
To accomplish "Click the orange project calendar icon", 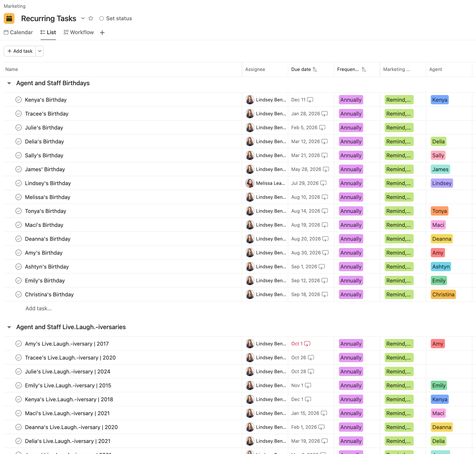I will point(9,18).
